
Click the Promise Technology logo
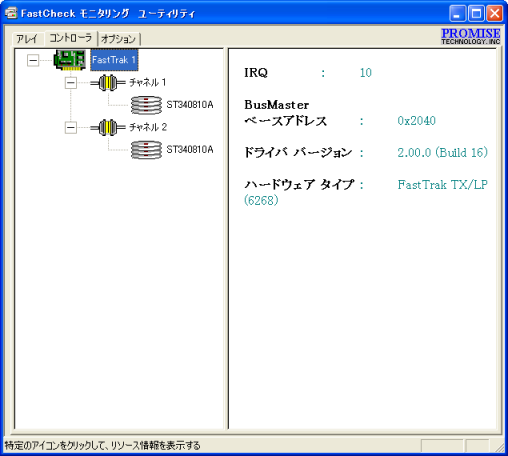point(471,36)
